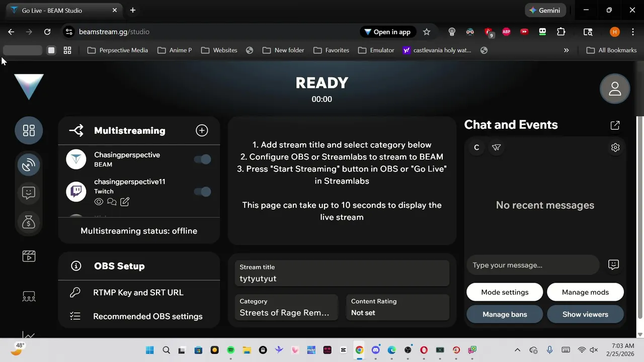Open RTMP Key and SRT URL
Image resolution: width=644 pixels, height=362 pixels.
[139, 293]
